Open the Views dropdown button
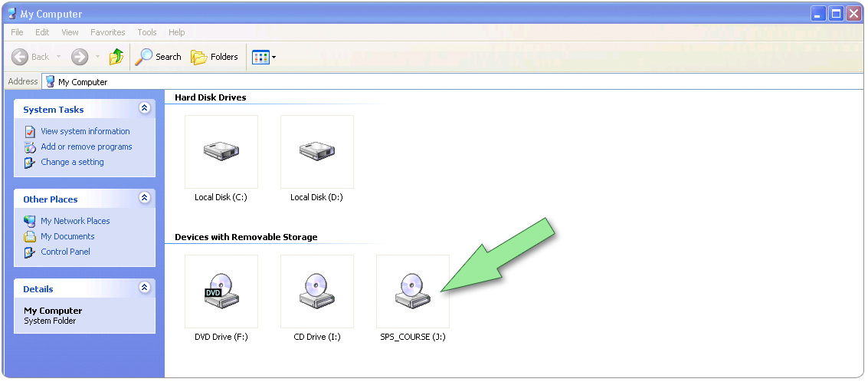Screen dimensions: 868x382 tap(264, 57)
